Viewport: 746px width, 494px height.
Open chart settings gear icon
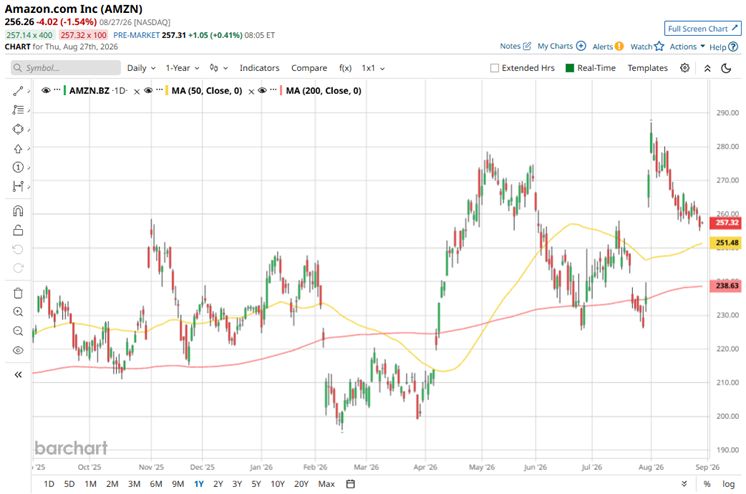685,68
